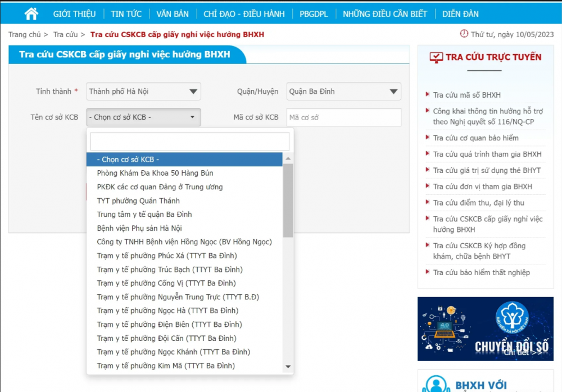Viewport: 562px width, 392px height.
Task: Choose Trạm y tế phường Cống Vị
Action: (184, 283)
